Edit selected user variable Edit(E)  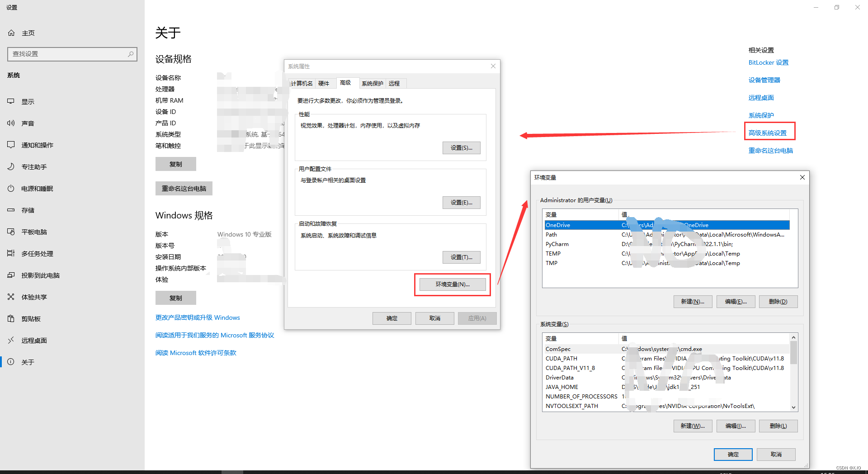tap(736, 302)
